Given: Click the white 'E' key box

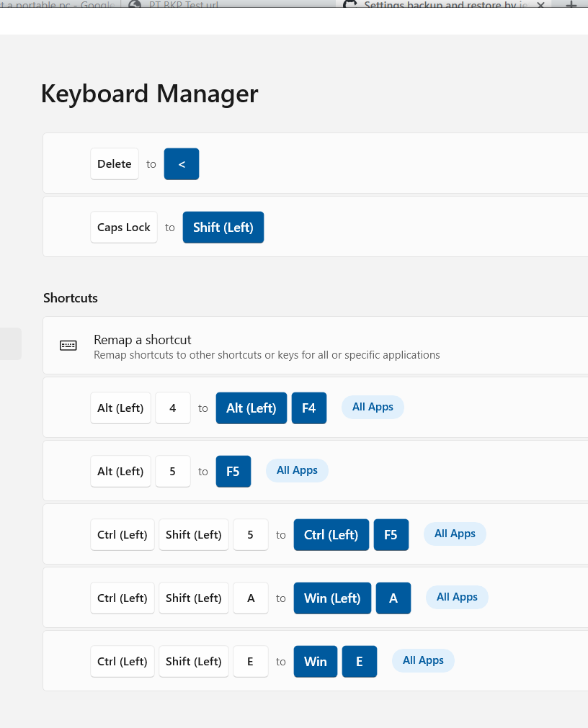Looking at the screenshot, I should [250, 662].
